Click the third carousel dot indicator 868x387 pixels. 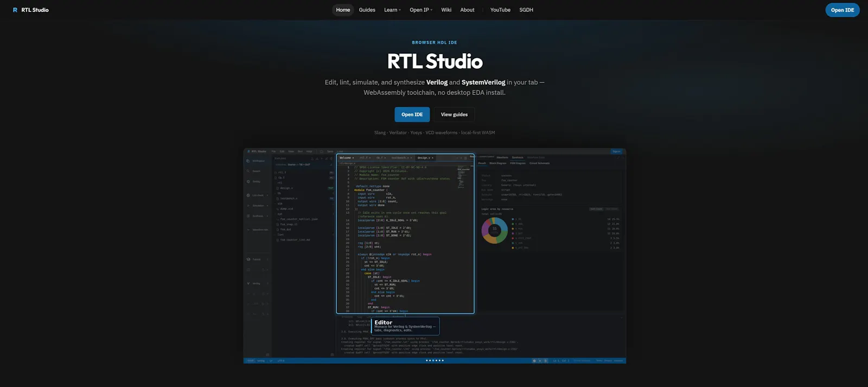433,360
